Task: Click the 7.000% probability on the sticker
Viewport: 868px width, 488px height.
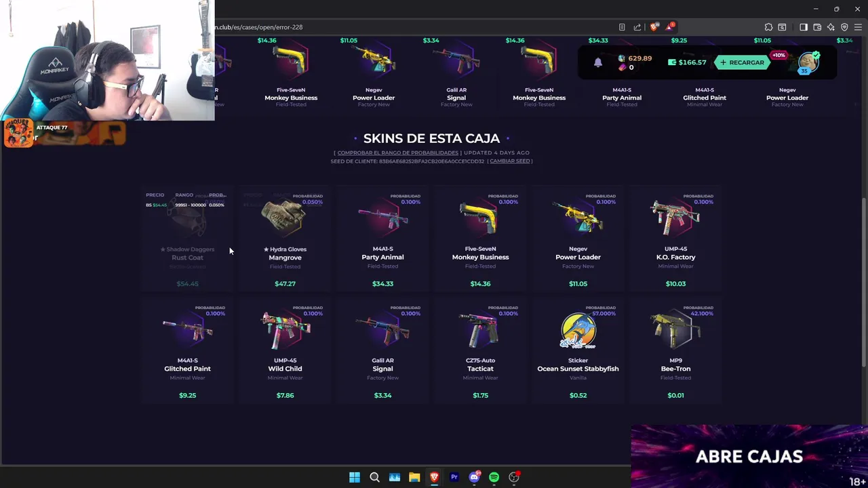Action: tap(604, 314)
